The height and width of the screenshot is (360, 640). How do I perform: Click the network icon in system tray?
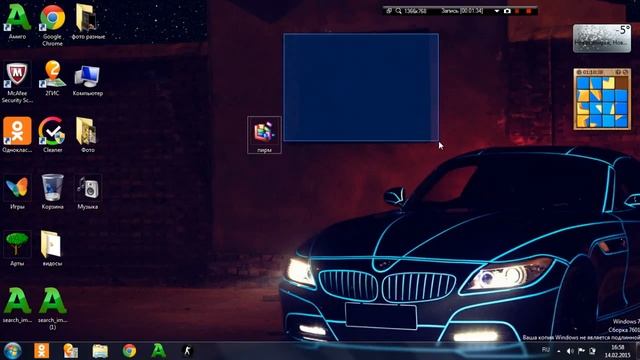click(592, 351)
